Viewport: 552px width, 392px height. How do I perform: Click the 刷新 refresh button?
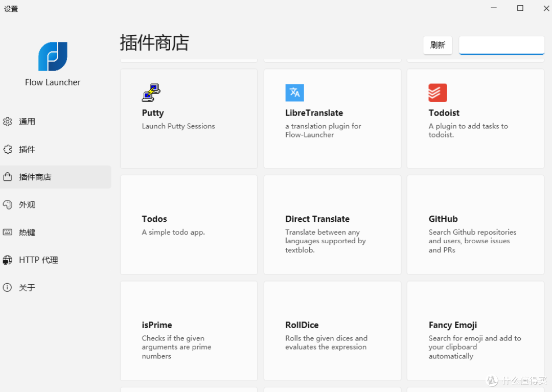(438, 45)
